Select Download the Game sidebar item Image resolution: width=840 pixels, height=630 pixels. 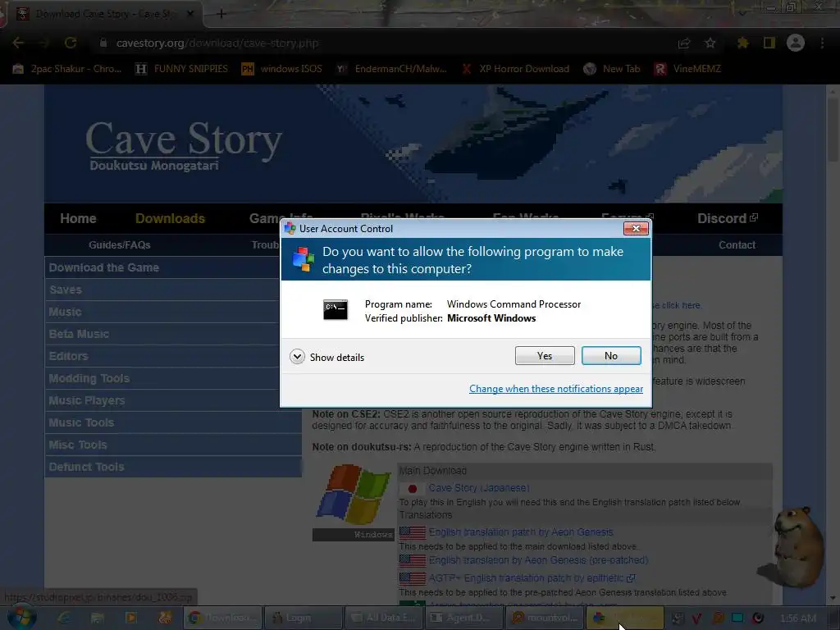(172, 267)
